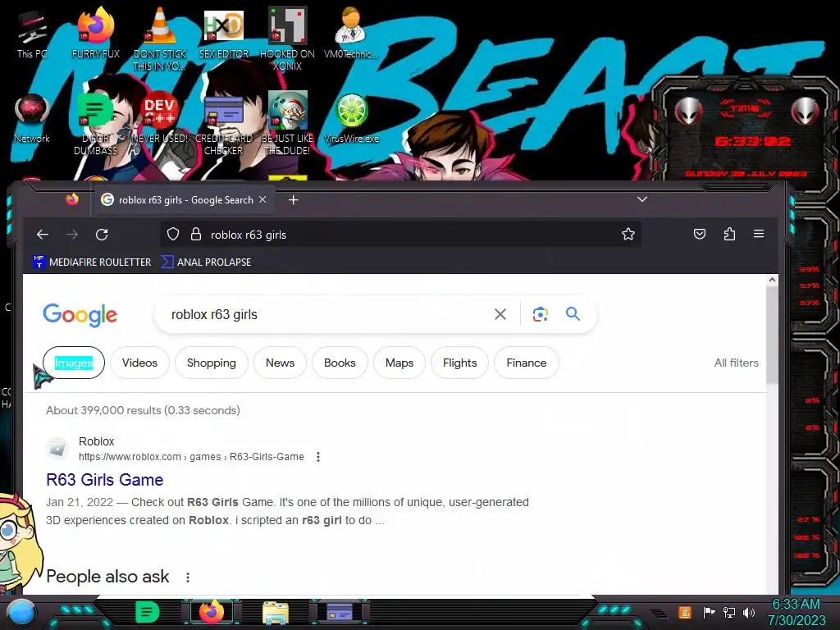The image size is (840, 630).
Task: Open the Firefox extensions menu
Action: [729, 234]
